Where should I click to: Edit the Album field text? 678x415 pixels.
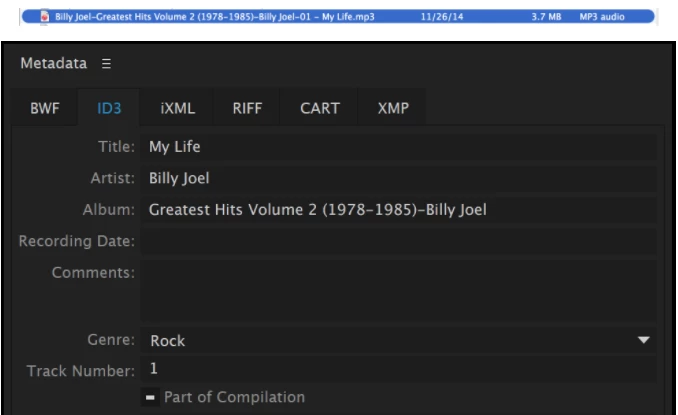tap(398, 210)
